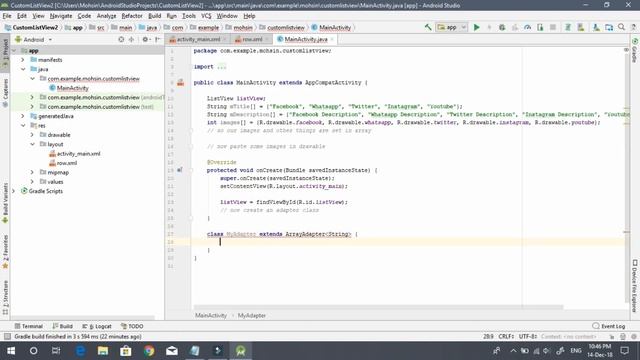Click Attach debugger to Android process icon
The width and height of the screenshot is (640, 360).
(x=540, y=27)
